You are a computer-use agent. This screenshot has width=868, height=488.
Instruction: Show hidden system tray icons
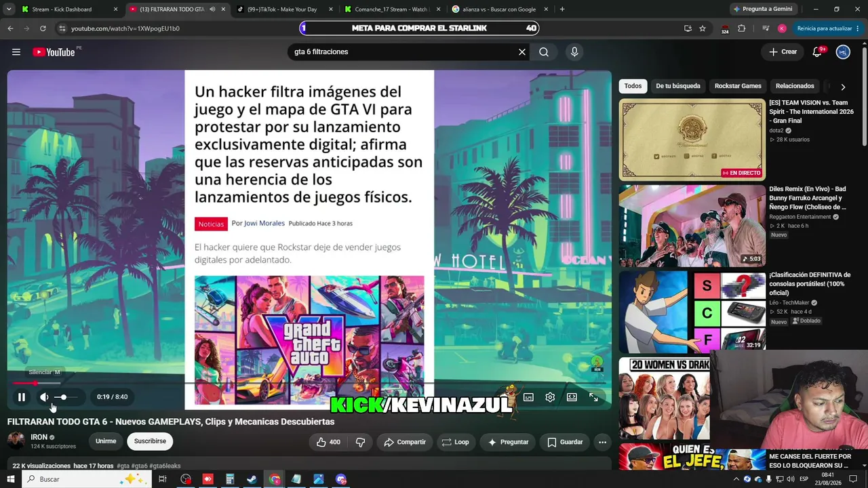pyautogui.click(x=736, y=479)
